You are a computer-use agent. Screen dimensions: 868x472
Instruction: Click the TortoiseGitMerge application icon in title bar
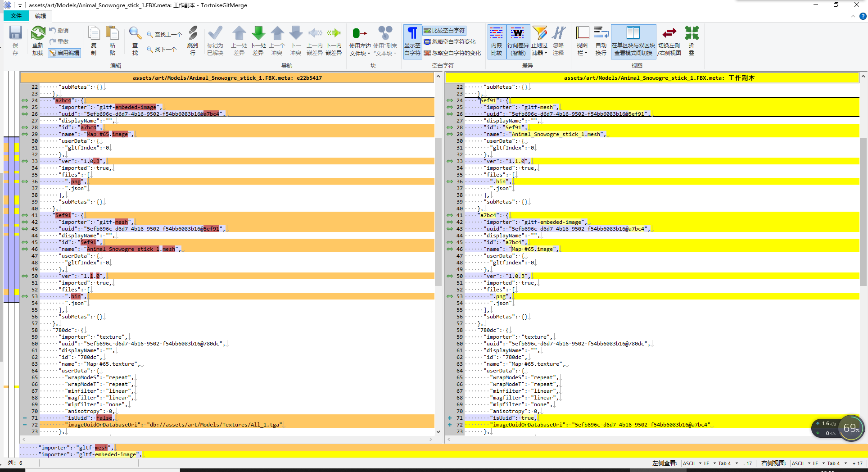[7, 5]
